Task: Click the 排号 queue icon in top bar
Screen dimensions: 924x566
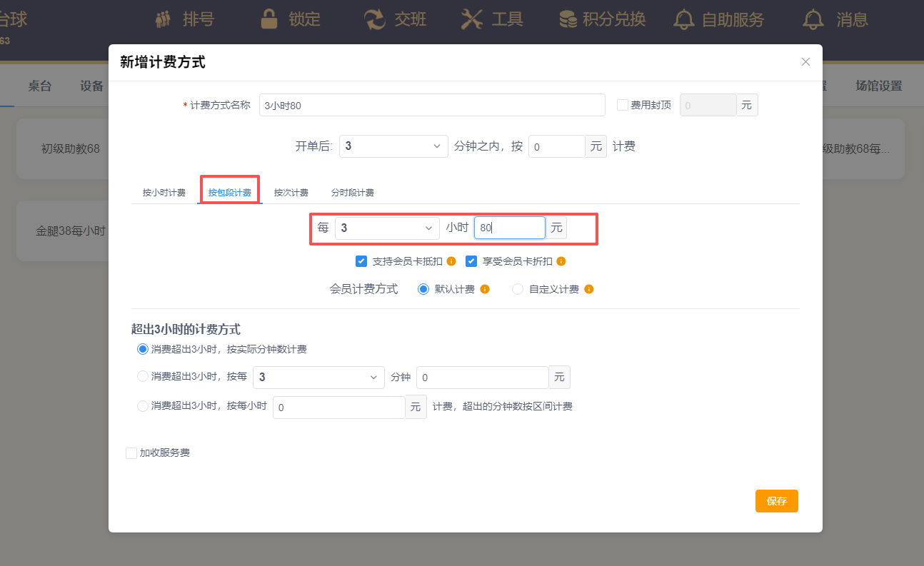Action: tap(164, 19)
